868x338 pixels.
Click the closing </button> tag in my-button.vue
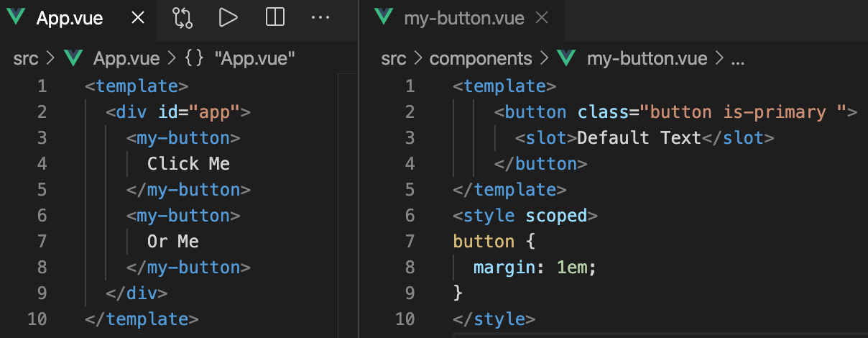[541, 164]
